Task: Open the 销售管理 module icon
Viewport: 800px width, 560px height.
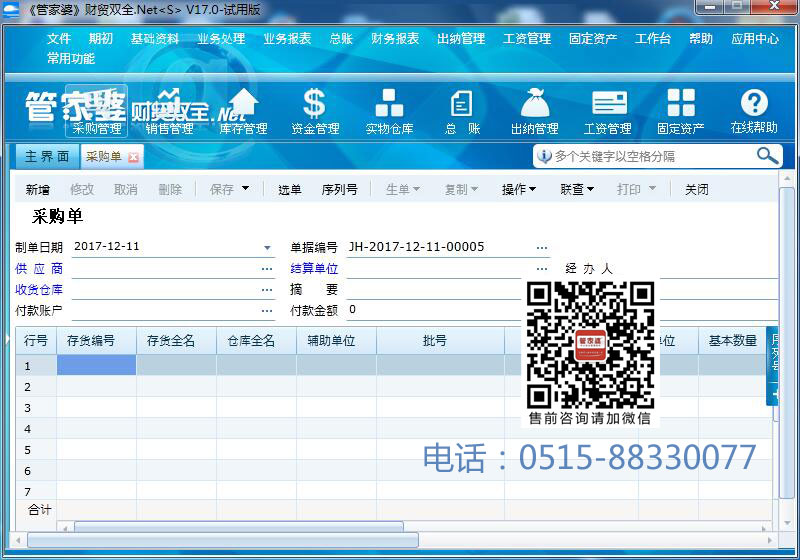Action: click(169, 111)
